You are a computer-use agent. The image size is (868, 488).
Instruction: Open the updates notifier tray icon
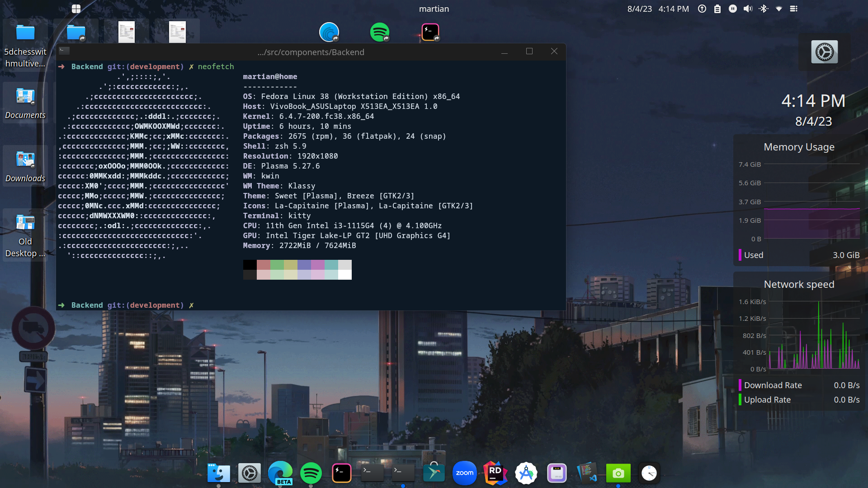(x=702, y=9)
